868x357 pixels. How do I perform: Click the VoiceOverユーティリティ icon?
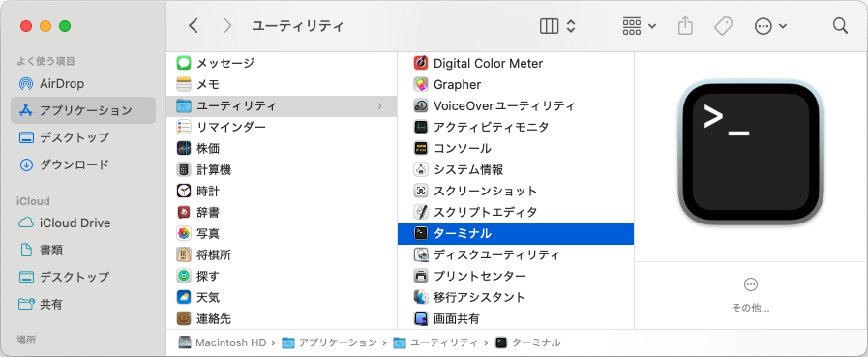[421, 105]
